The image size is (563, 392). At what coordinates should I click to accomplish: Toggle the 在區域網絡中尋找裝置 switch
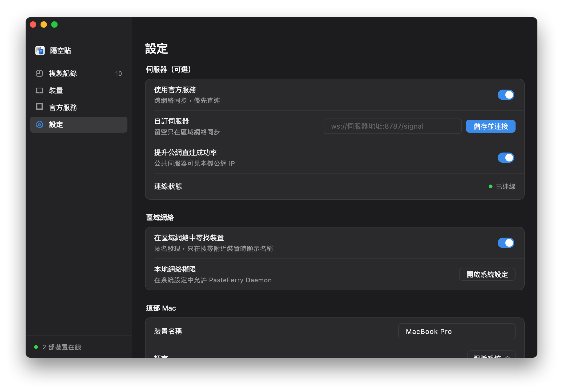click(506, 243)
